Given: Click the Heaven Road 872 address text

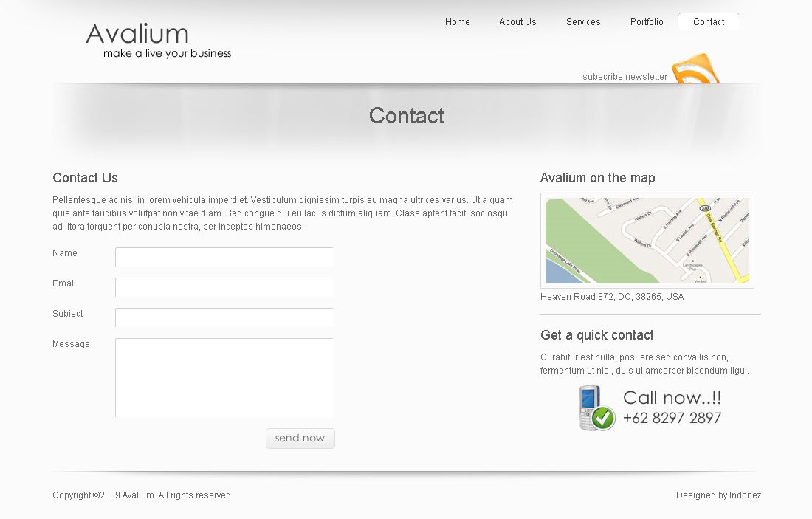Looking at the screenshot, I should pyautogui.click(x=612, y=297).
